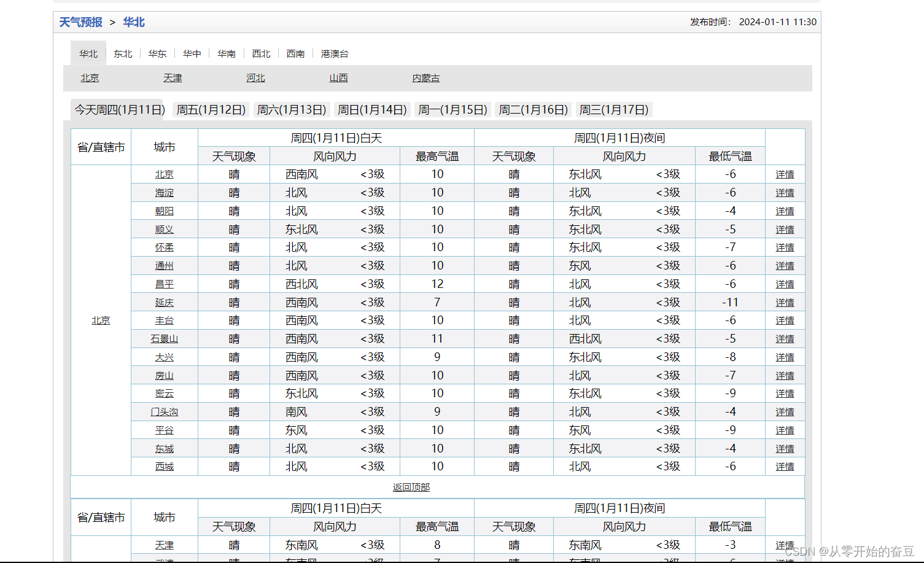The image size is (924, 563).
Task: Open 详情 for the 平谷 row
Action: [785, 430]
